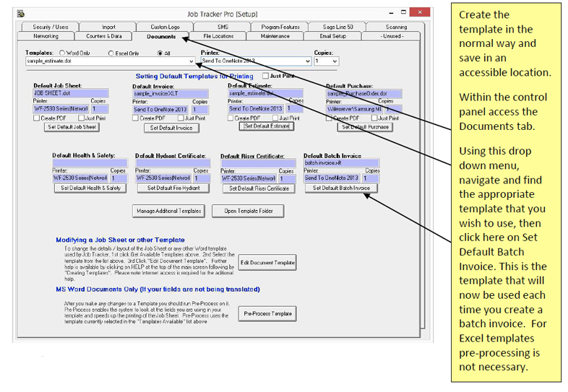Click Edit Document Template button

pyautogui.click(x=267, y=263)
